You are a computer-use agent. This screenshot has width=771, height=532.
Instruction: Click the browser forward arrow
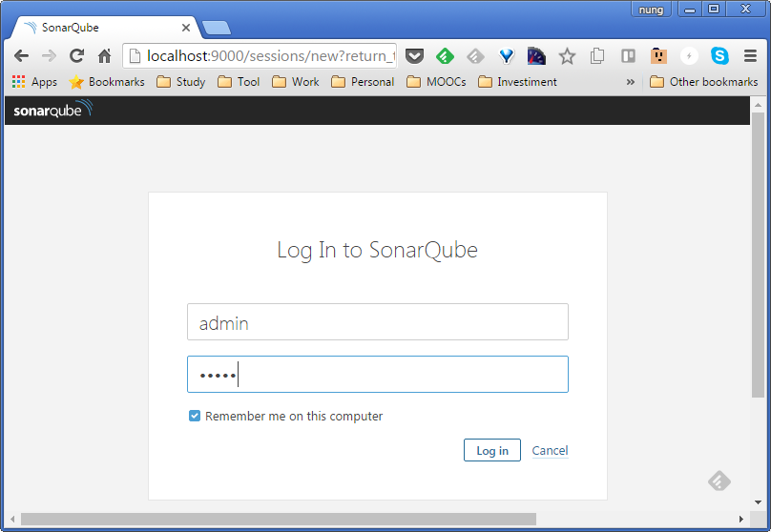pos(49,56)
